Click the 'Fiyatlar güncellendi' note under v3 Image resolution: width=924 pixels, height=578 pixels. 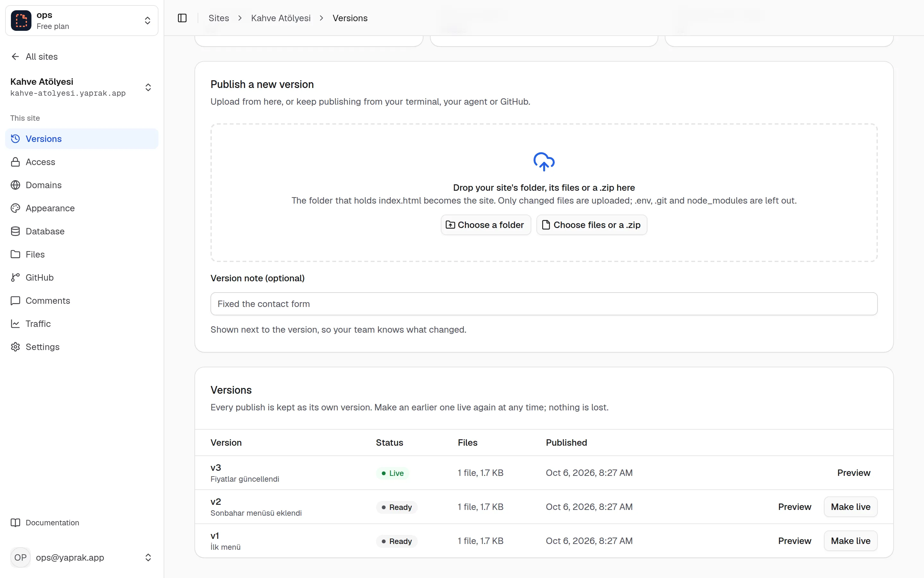coord(245,479)
